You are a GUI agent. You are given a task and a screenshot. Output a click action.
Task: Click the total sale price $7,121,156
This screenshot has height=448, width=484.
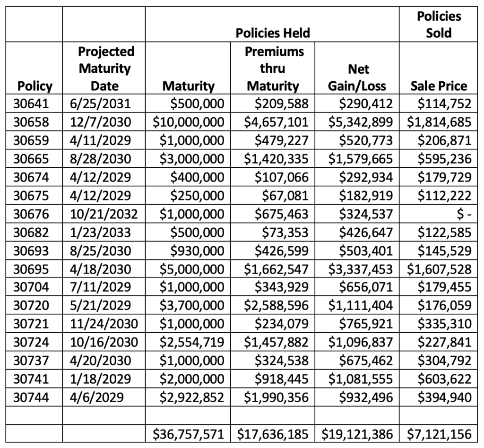click(438, 434)
